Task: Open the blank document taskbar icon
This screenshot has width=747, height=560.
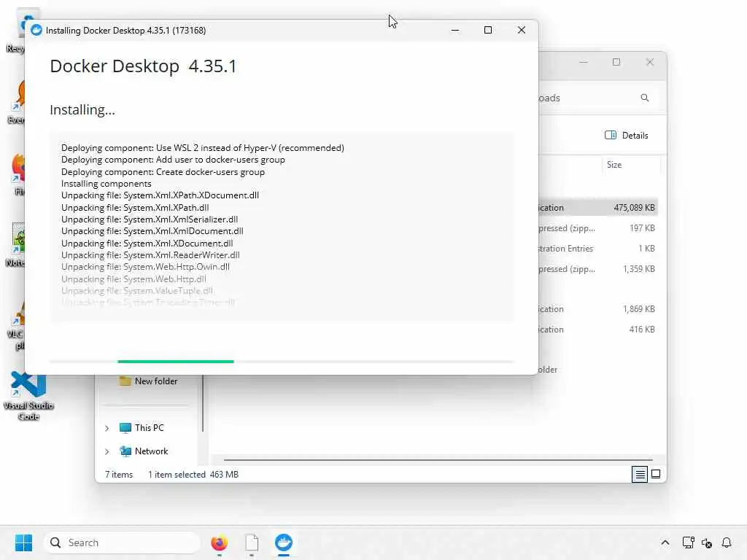Action: click(x=252, y=542)
